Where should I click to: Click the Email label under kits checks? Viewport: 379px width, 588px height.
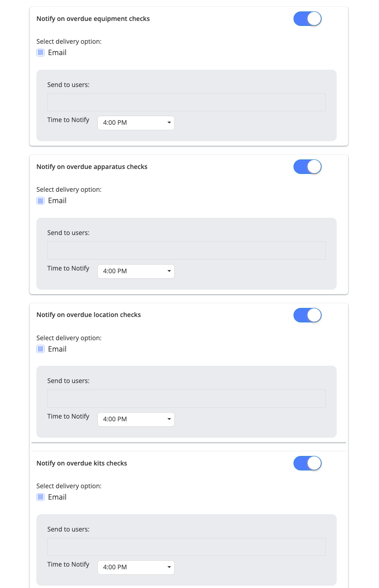(x=57, y=497)
